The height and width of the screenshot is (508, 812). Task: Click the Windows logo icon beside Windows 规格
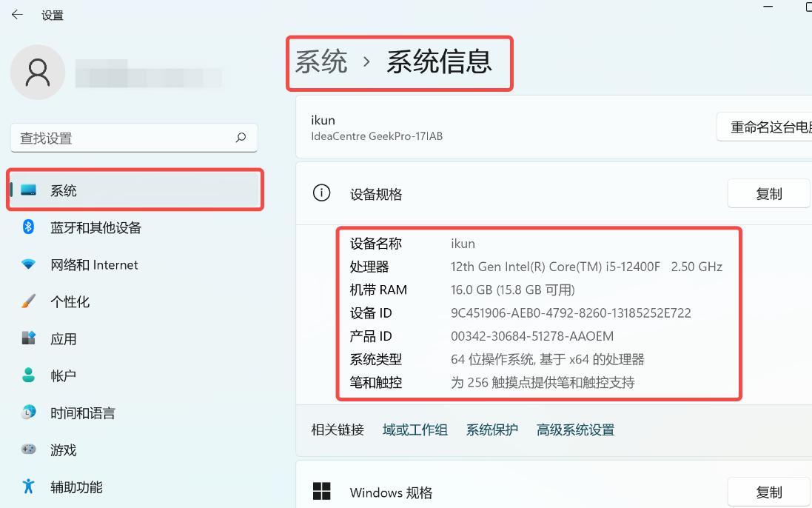pos(321,491)
